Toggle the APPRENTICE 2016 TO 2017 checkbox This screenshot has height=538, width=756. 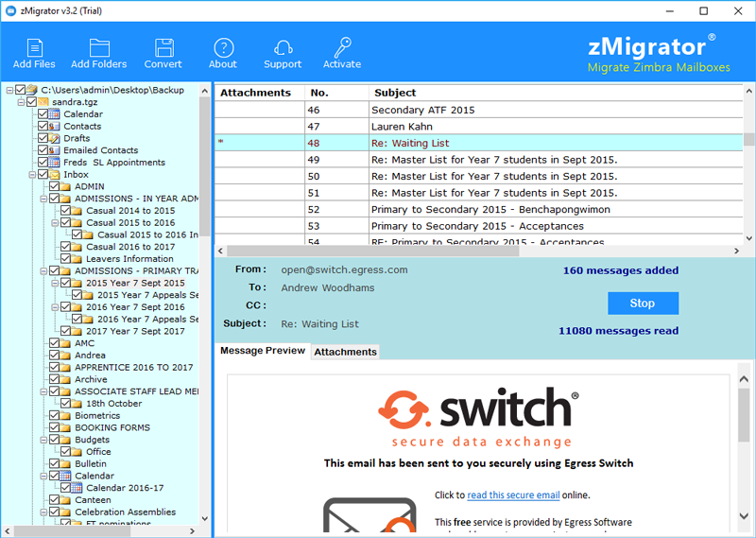click(x=54, y=367)
